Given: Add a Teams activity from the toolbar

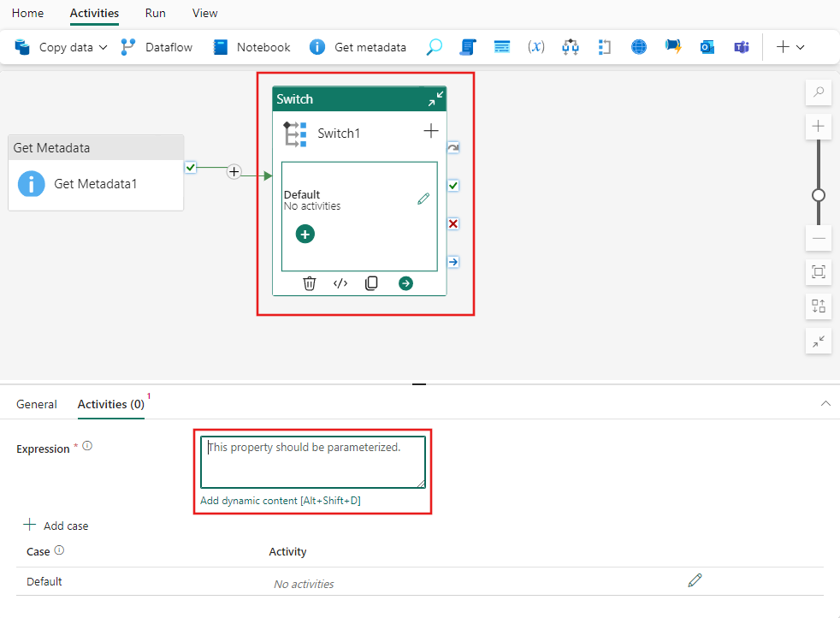Looking at the screenshot, I should (741, 47).
